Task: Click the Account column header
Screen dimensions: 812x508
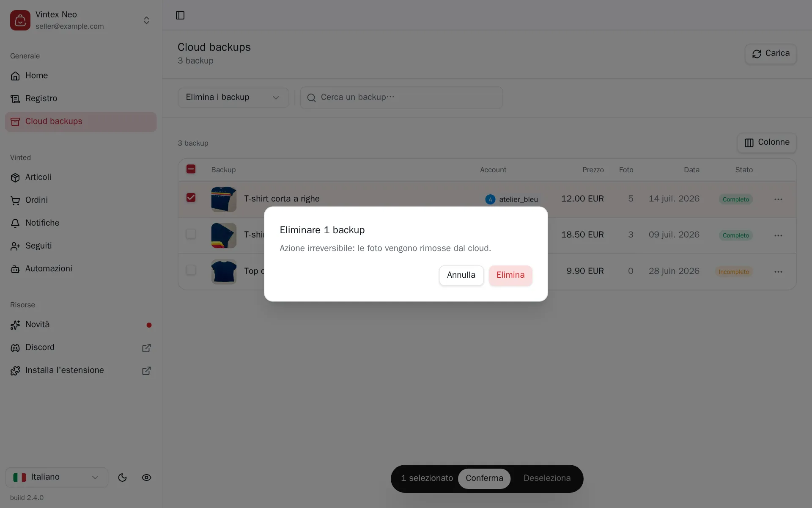Action: click(x=493, y=170)
